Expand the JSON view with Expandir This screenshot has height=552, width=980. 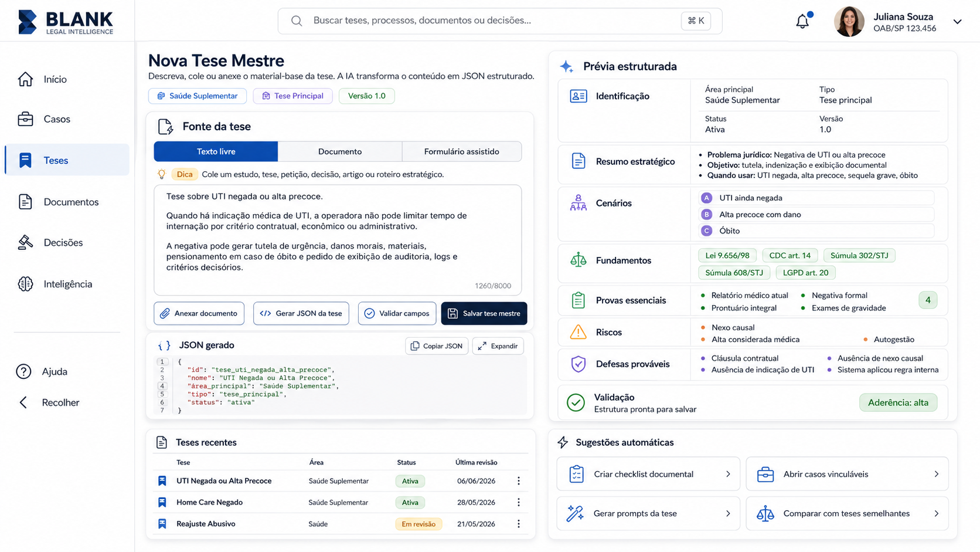coord(498,346)
